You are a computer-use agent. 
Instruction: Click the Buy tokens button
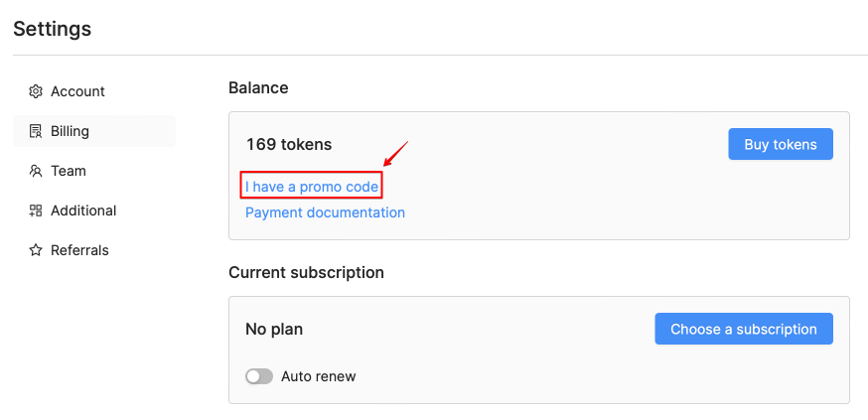[x=781, y=144]
